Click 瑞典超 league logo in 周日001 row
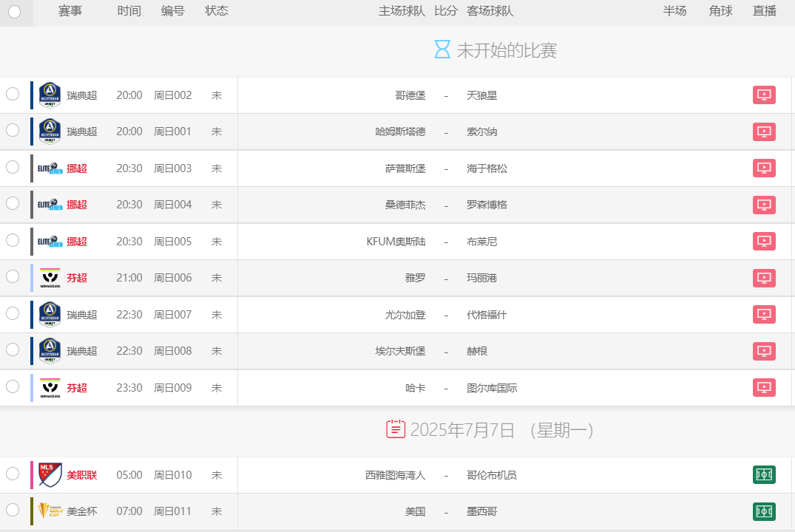The image size is (795, 532). [x=50, y=132]
